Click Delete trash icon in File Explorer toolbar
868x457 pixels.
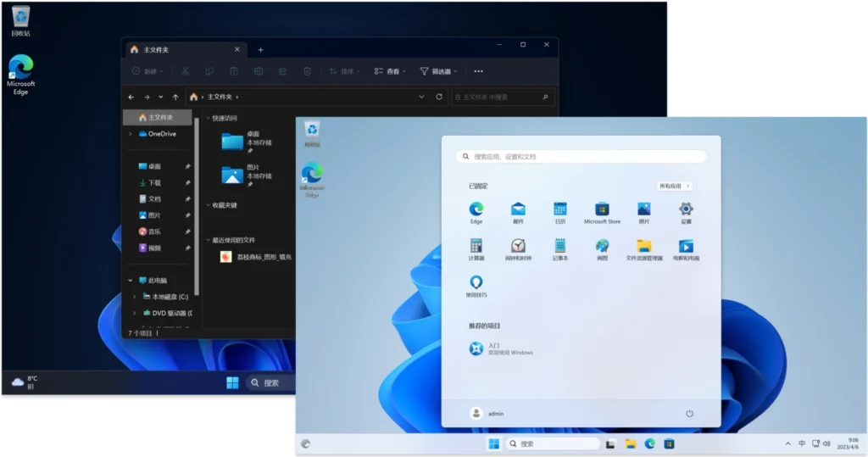(x=307, y=71)
